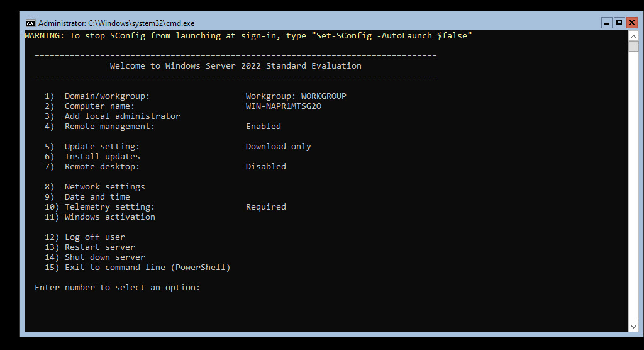
Task: Click option '6) Install updates'
Action: point(92,157)
